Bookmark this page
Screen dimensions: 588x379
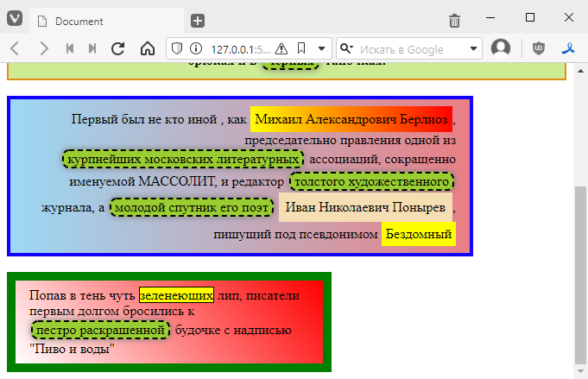(x=301, y=48)
